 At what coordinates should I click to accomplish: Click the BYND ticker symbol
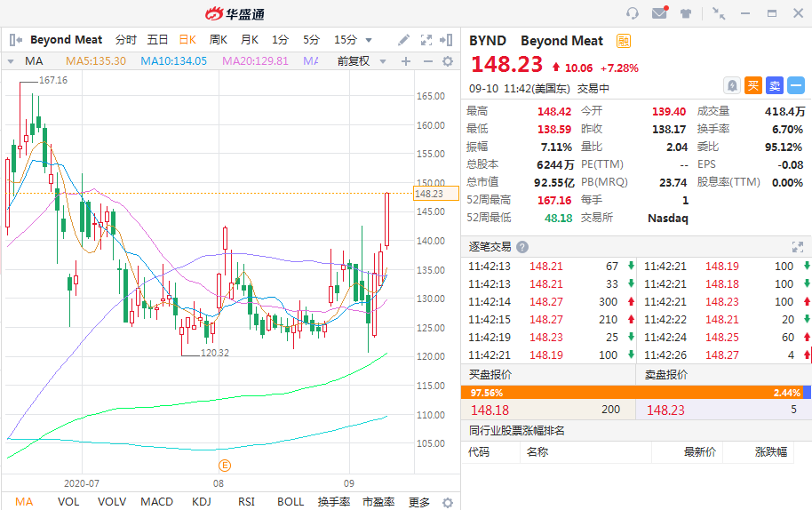tap(488, 41)
